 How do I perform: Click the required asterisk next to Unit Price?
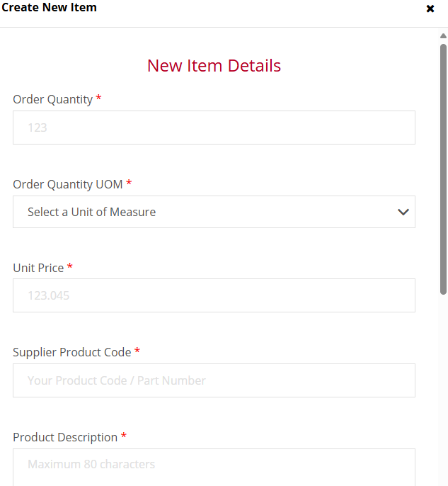pyautogui.click(x=69, y=266)
